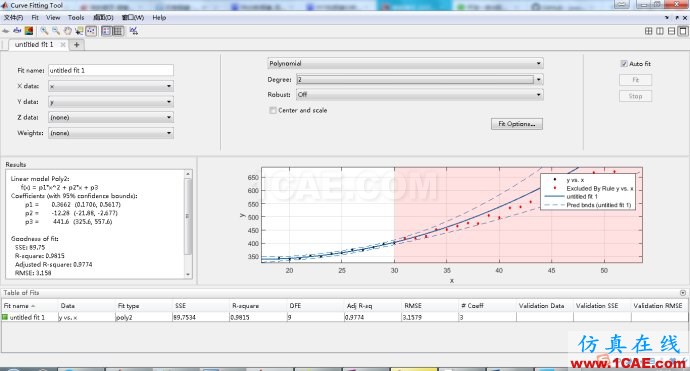Click the Fit name input field
Image resolution: width=690 pixels, height=371 pixels.
coord(111,70)
